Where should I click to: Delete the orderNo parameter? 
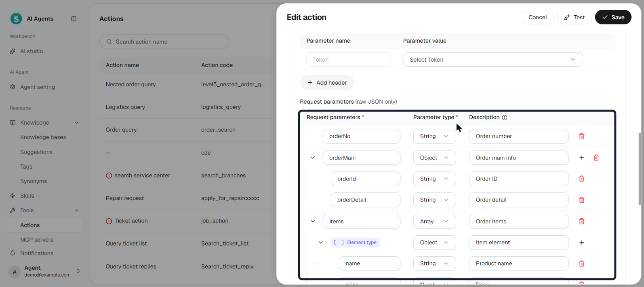coord(582,136)
